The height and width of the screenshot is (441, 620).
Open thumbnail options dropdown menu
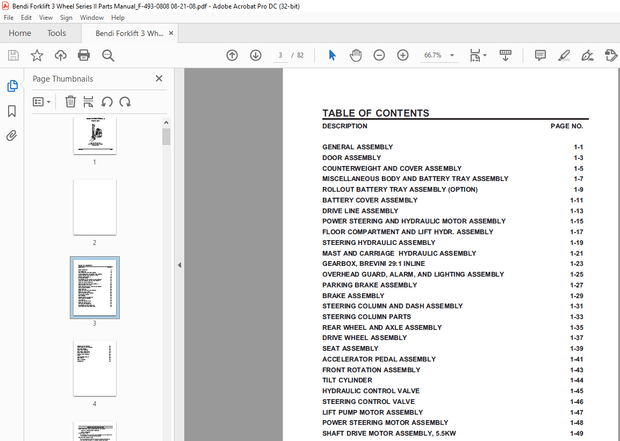42,102
